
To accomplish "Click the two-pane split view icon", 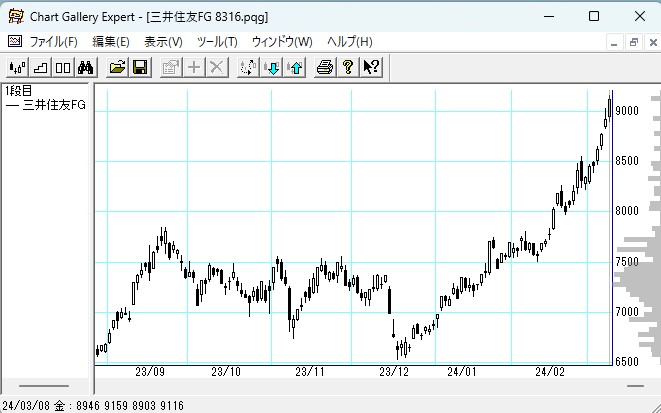I will (x=62, y=68).
